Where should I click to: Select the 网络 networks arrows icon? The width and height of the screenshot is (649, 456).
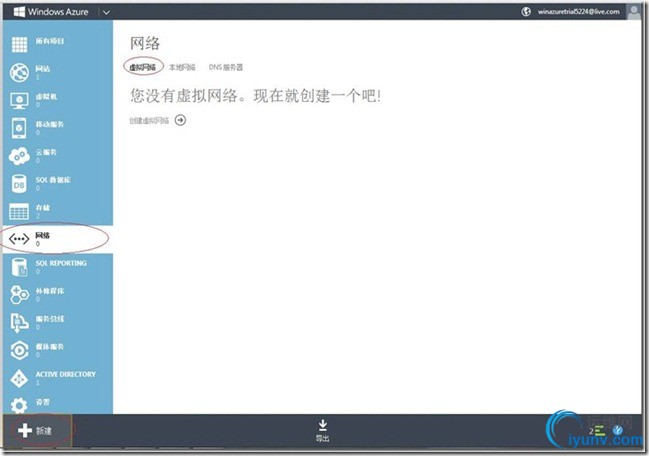click(19, 239)
